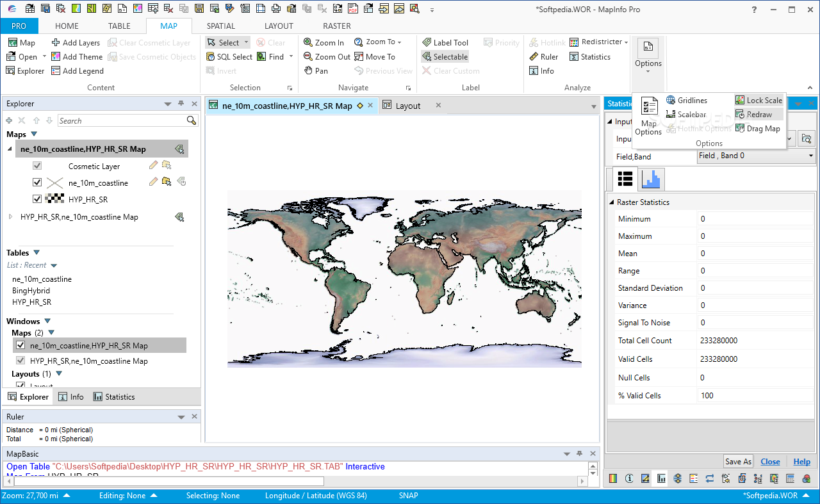Open the PRO backstage button
This screenshot has width=820, height=504.
19,26
